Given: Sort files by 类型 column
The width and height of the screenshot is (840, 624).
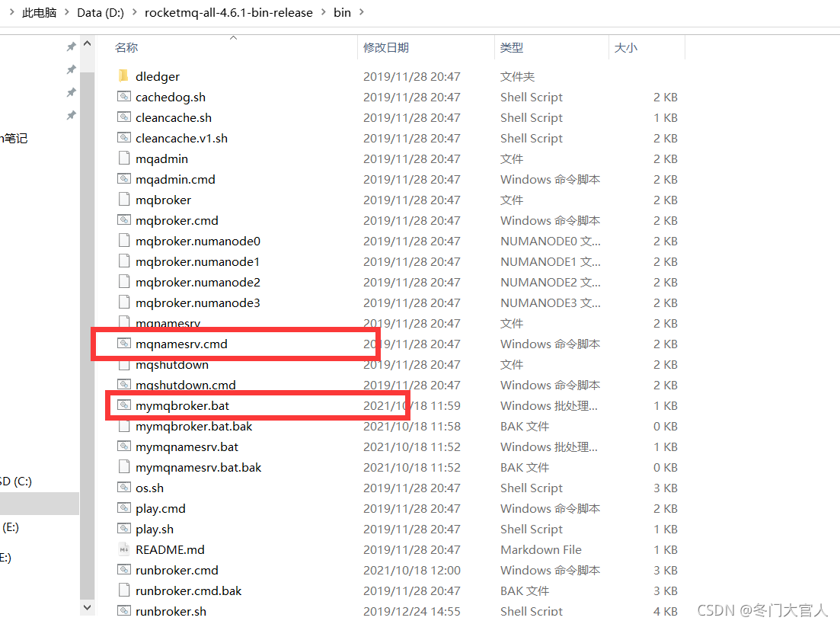Looking at the screenshot, I should pyautogui.click(x=512, y=48).
